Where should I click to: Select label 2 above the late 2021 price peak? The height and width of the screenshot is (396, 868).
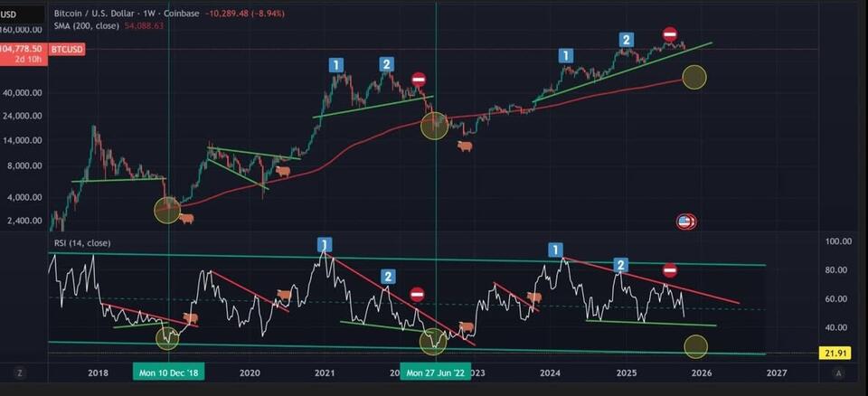(x=386, y=63)
